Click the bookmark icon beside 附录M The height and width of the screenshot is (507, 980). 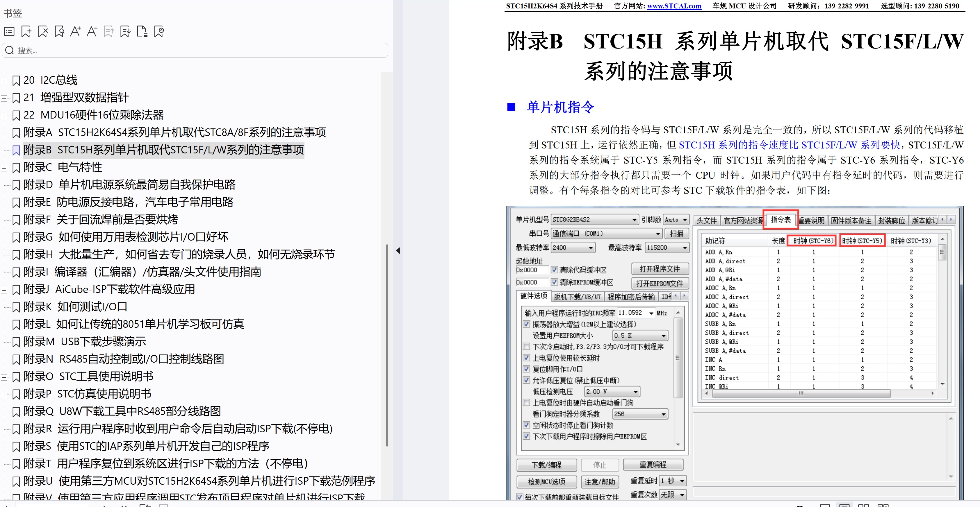16,342
